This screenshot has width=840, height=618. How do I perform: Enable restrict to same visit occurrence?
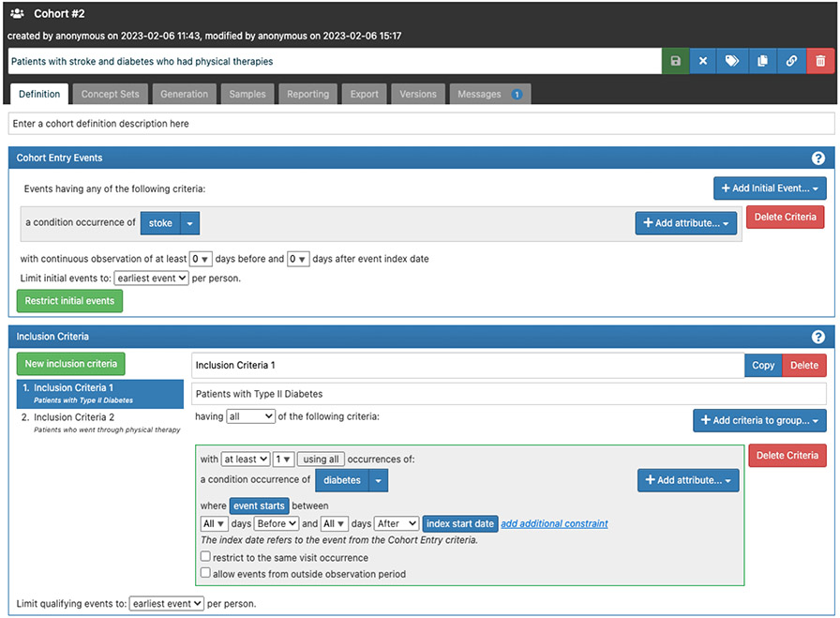[206, 558]
